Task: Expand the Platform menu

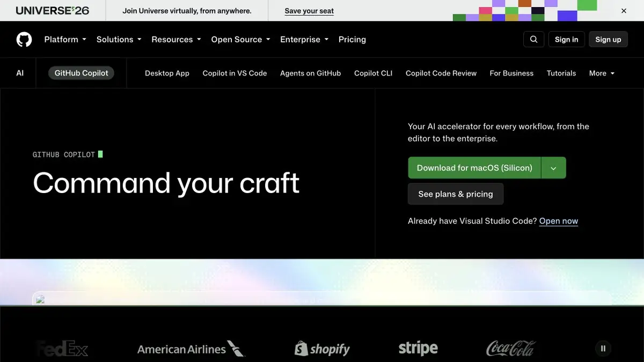Action: click(x=65, y=39)
